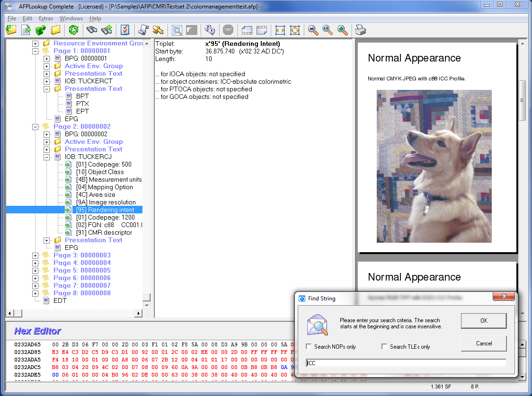This screenshot has width=532, height=396.
Task: Open the Edit menu
Action: 27,18
